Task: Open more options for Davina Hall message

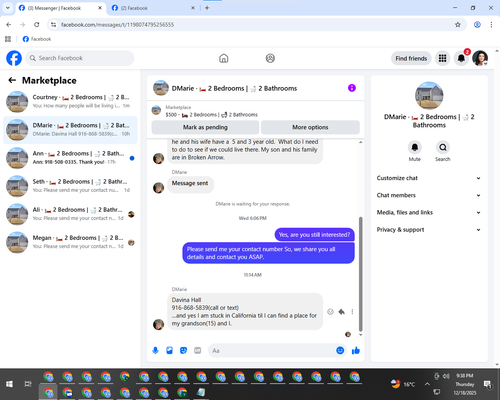Action: click(x=352, y=312)
